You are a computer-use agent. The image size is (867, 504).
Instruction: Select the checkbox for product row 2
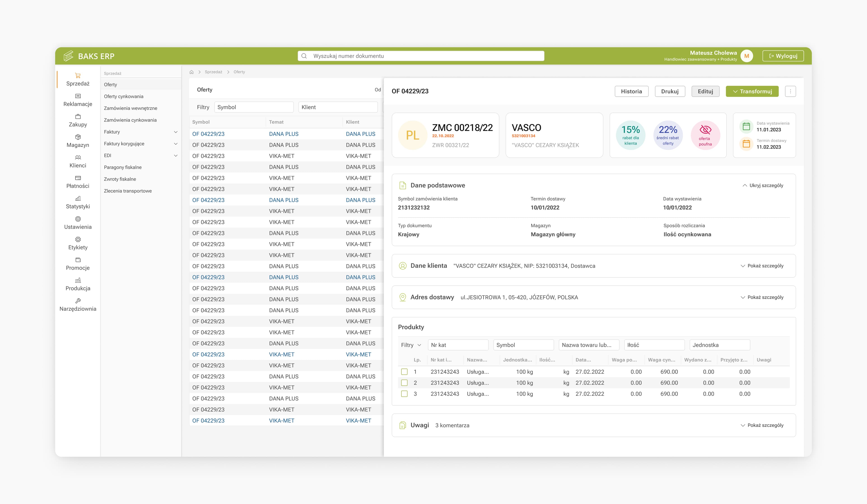404,383
